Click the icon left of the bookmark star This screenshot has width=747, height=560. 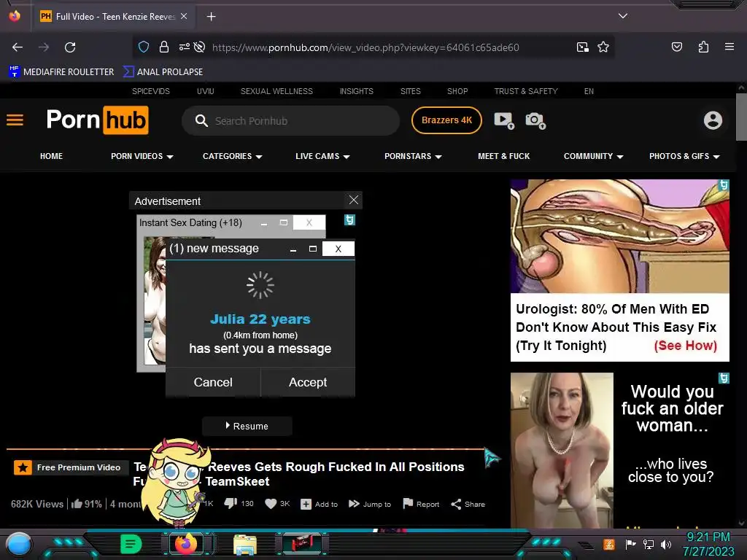(x=582, y=47)
